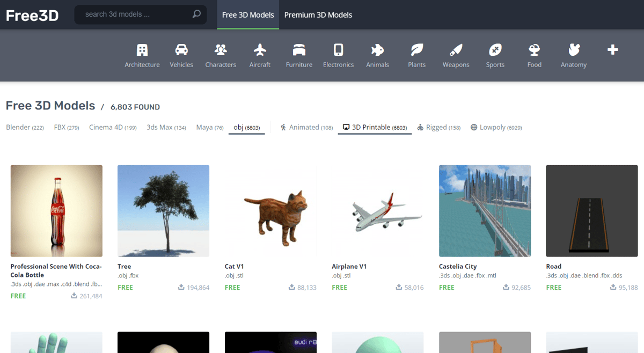The height and width of the screenshot is (353, 644).
Task: Click the Road title link
Action: pos(554,266)
